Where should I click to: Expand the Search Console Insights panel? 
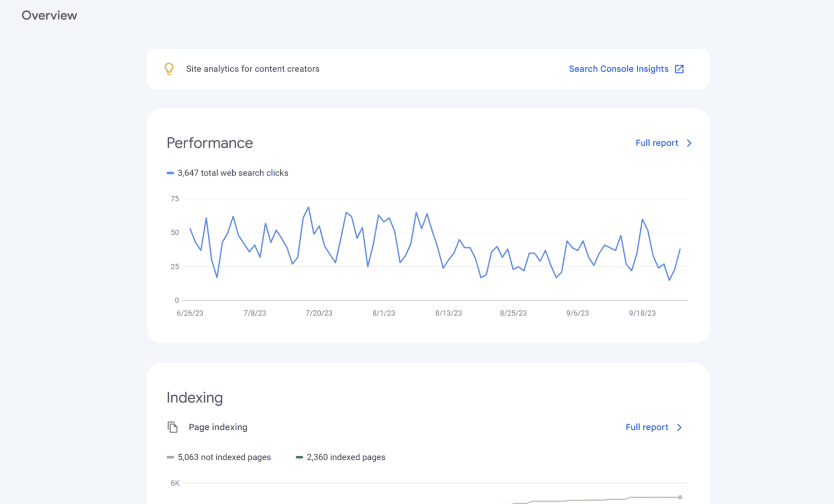[618, 69]
